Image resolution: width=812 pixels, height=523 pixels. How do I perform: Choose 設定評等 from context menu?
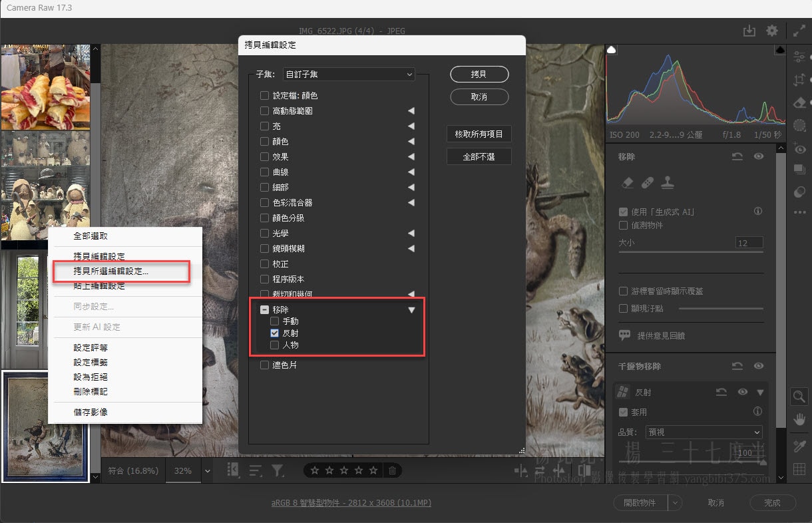[91, 348]
